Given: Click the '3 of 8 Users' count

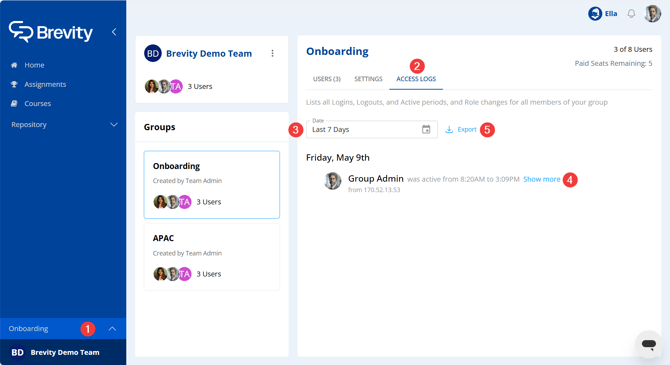Looking at the screenshot, I should tap(633, 49).
